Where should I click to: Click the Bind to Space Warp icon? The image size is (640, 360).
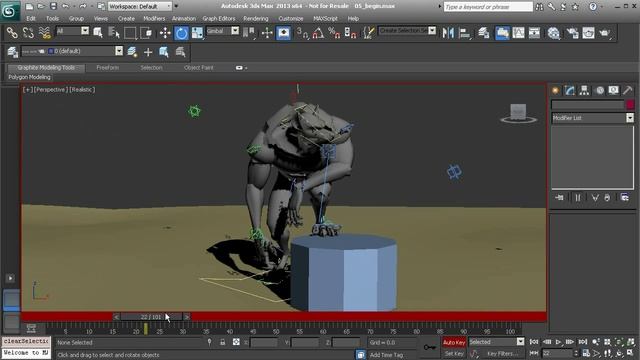pyautogui.click(x=45, y=33)
